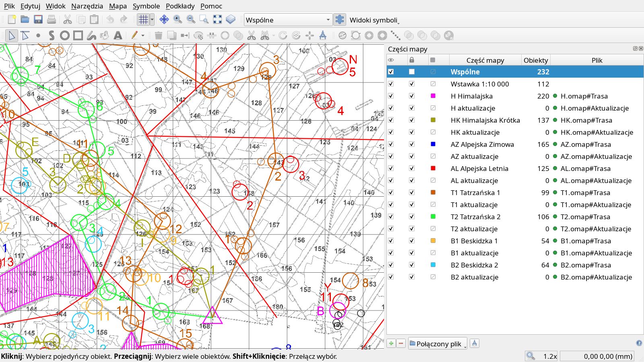Click the measure compass icon in toolbar

(323, 35)
